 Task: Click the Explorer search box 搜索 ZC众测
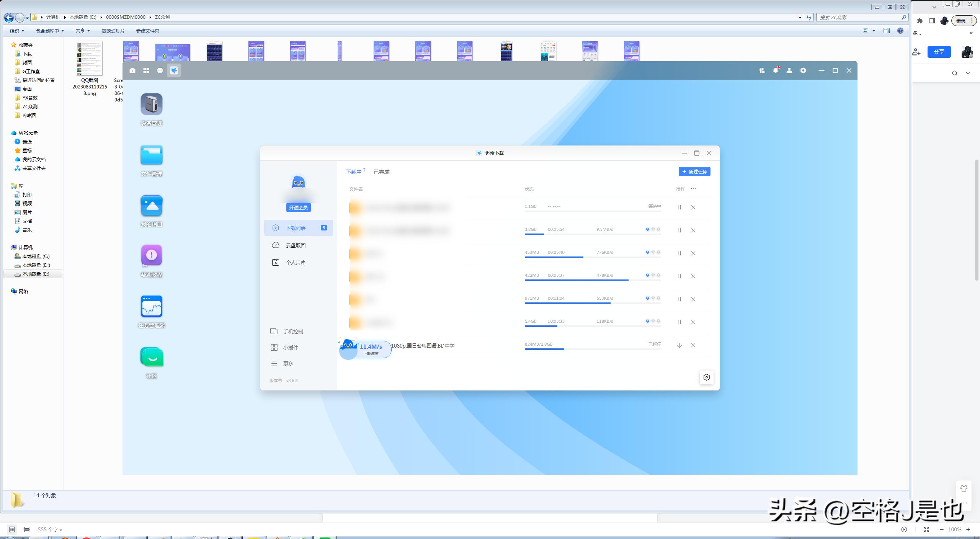click(x=857, y=17)
